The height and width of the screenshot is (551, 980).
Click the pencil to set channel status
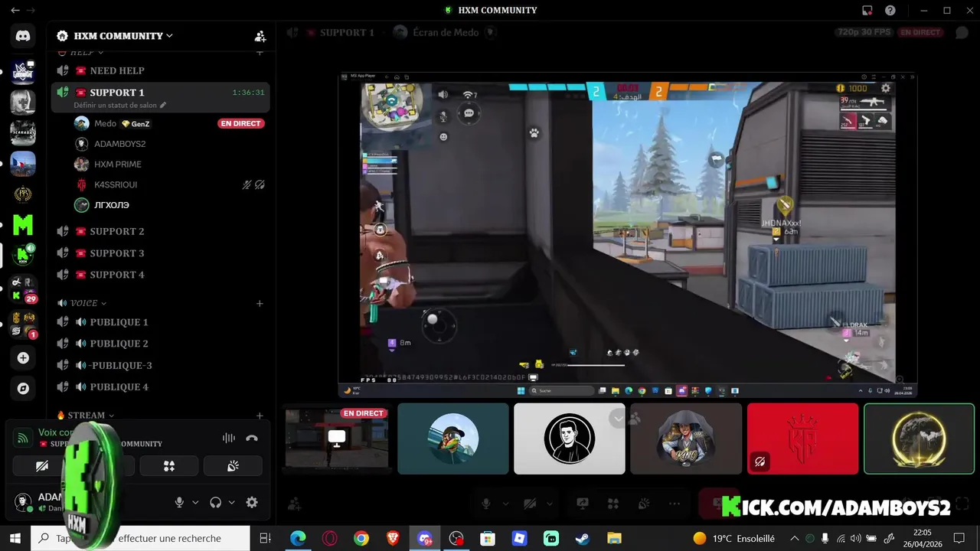pyautogui.click(x=163, y=105)
